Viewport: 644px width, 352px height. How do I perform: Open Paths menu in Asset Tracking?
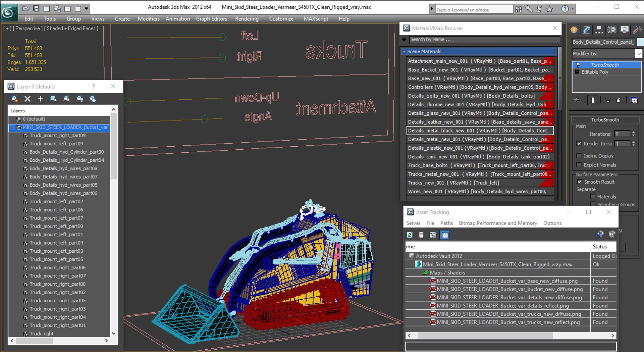[x=446, y=223]
